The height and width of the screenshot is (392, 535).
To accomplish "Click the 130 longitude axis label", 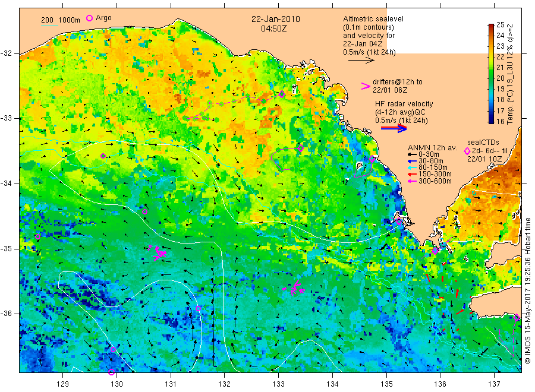I will click(x=117, y=384).
